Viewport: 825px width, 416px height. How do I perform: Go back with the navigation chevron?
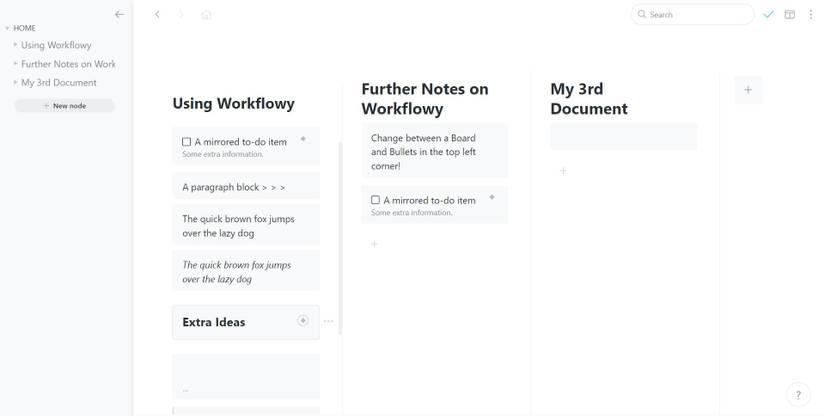(157, 15)
